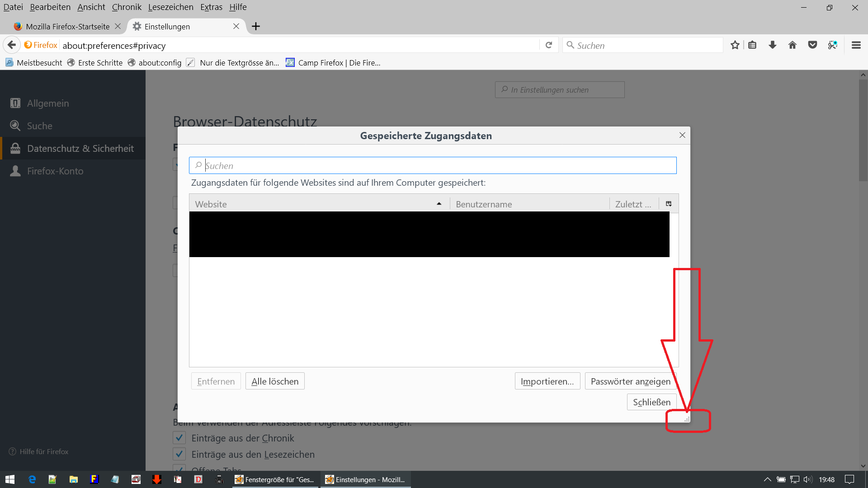Click the Importieren... button
Image resolution: width=868 pixels, height=488 pixels.
[x=547, y=381]
